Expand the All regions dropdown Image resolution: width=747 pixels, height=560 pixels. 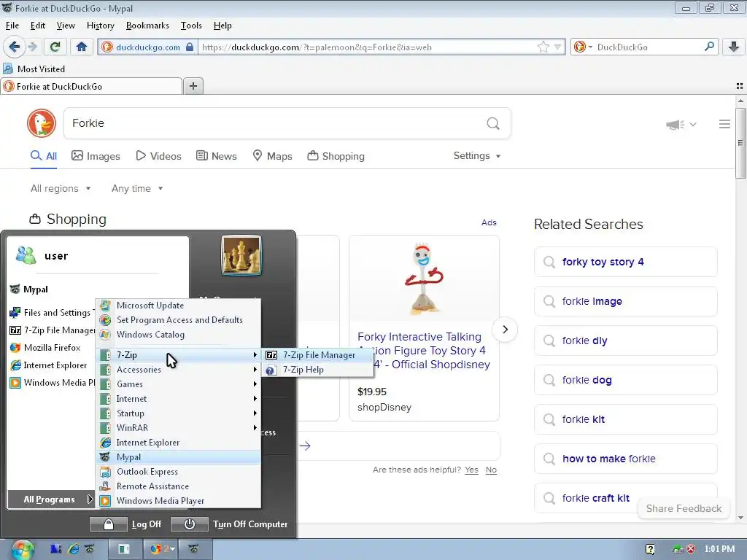[x=61, y=189]
